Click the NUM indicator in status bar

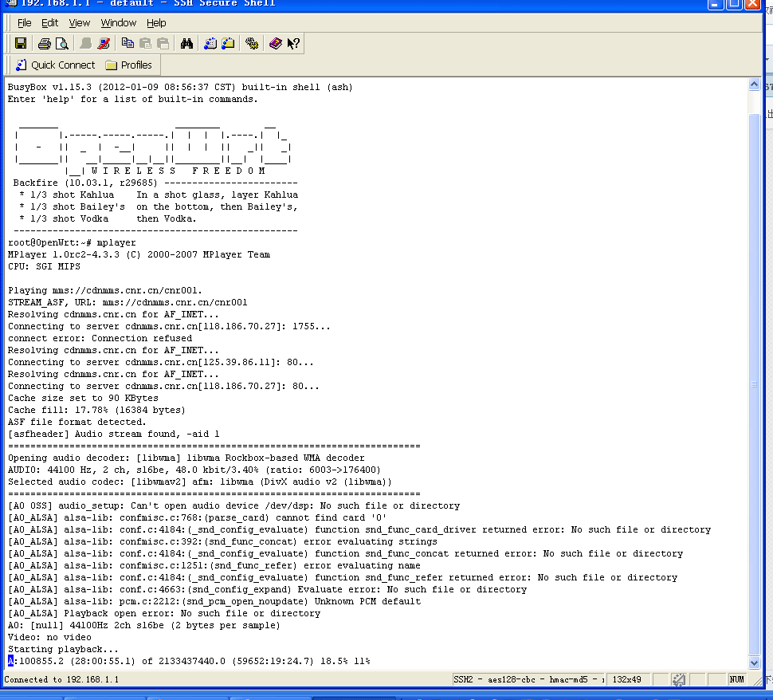tap(736, 680)
